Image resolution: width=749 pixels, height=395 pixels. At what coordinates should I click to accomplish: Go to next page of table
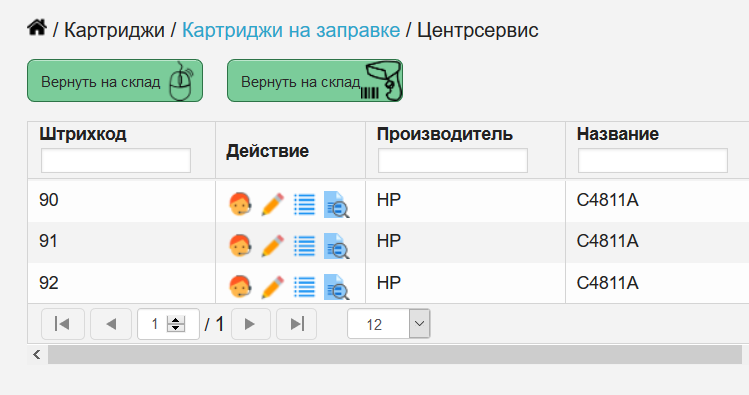point(250,324)
